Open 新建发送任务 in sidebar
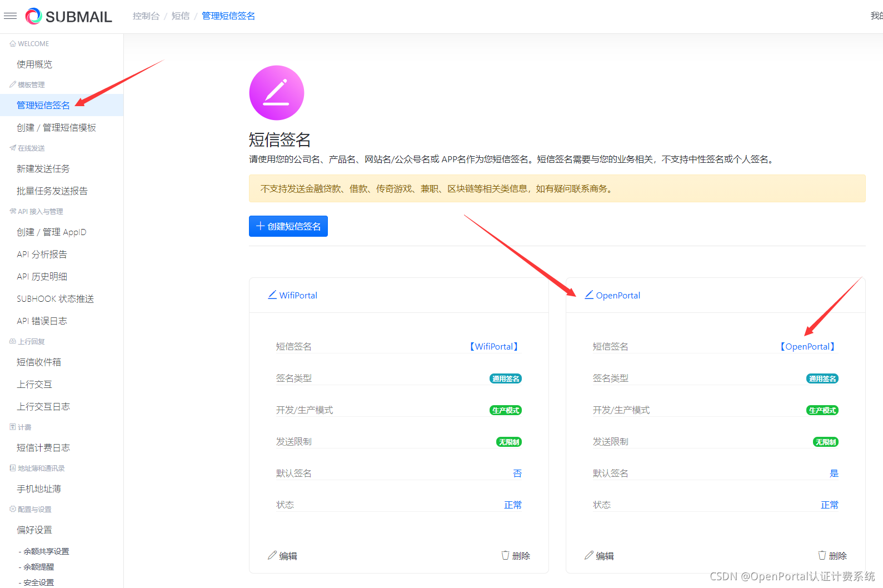Image resolution: width=883 pixels, height=588 pixels. coord(43,169)
